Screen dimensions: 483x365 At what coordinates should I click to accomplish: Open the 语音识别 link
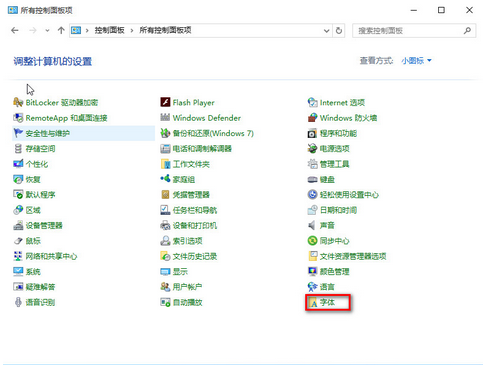(40, 302)
